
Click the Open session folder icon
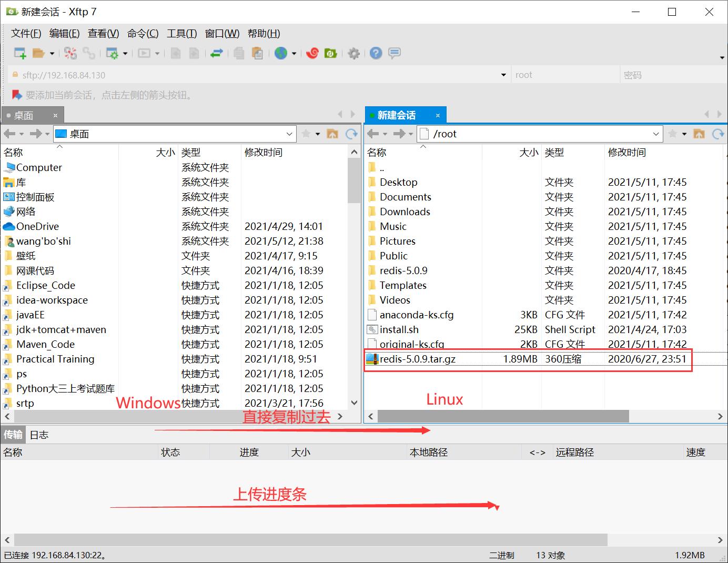click(x=38, y=53)
